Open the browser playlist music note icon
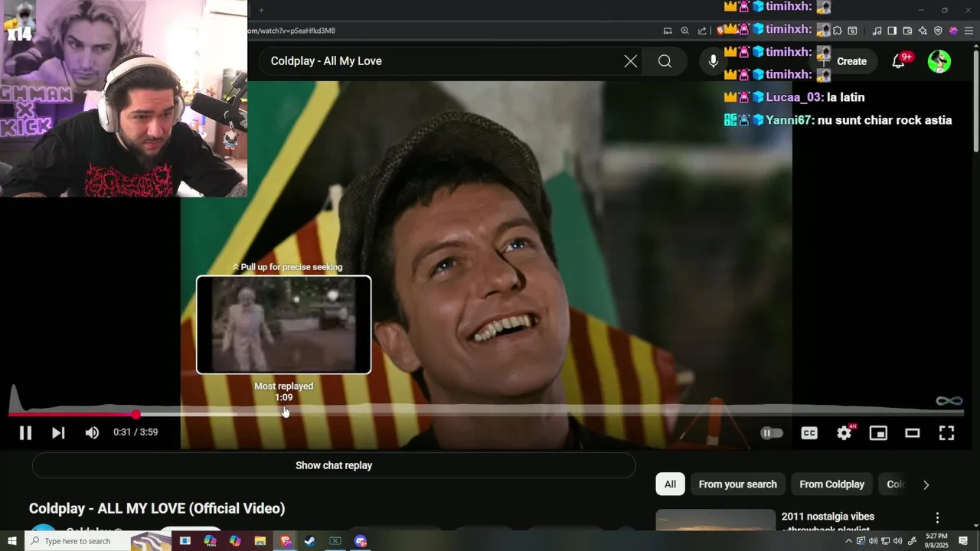Image resolution: width=980 pixels, height=551 pixels. (877, 31)
